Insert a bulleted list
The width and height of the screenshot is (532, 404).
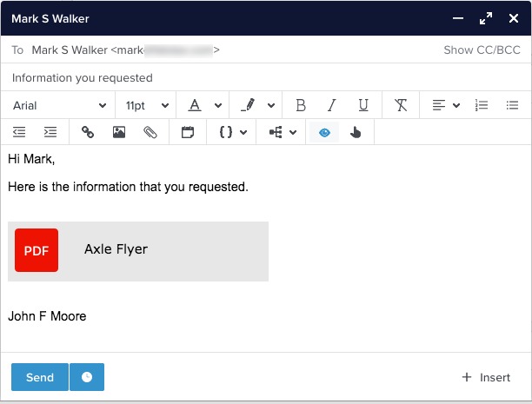(x=513, y=105)
